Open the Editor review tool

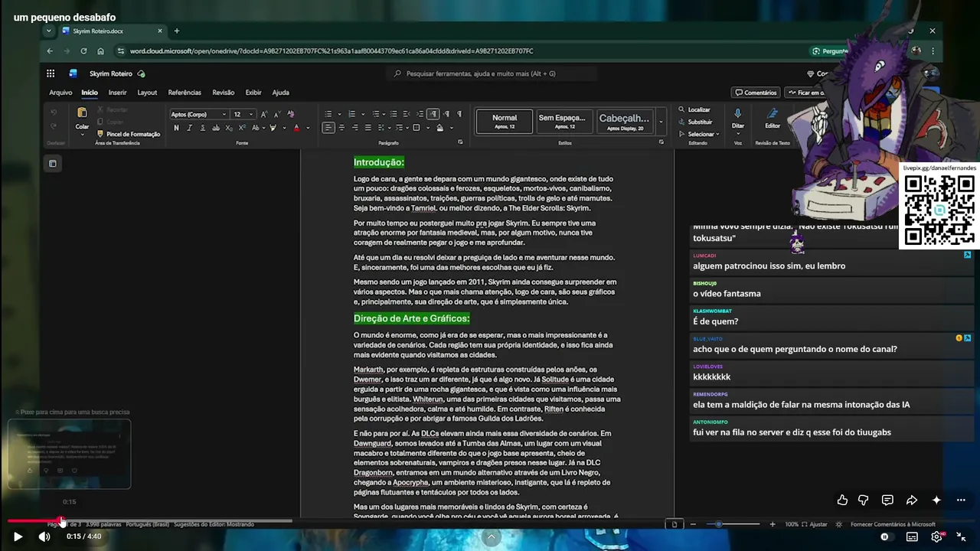point(773,118)
